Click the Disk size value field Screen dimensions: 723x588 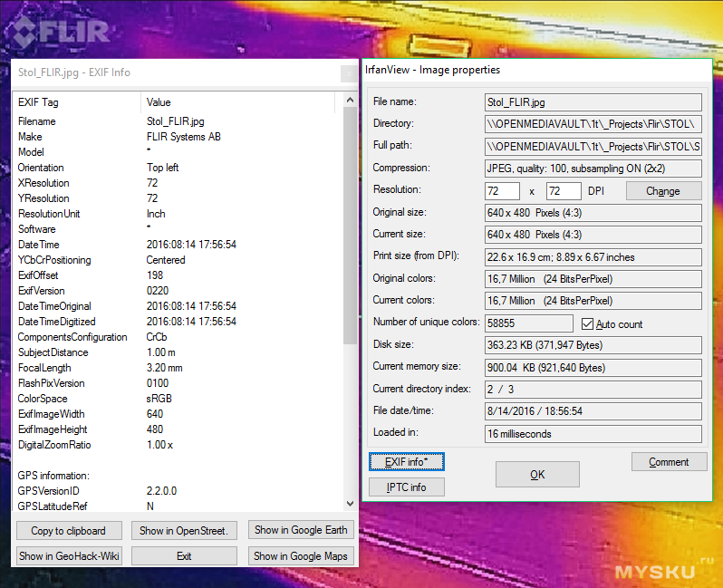pos(593,345)
